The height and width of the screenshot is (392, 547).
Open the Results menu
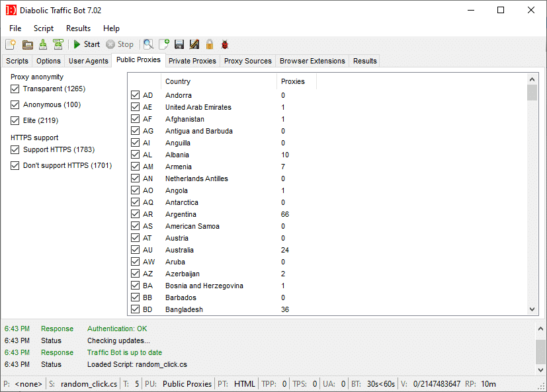79,28
